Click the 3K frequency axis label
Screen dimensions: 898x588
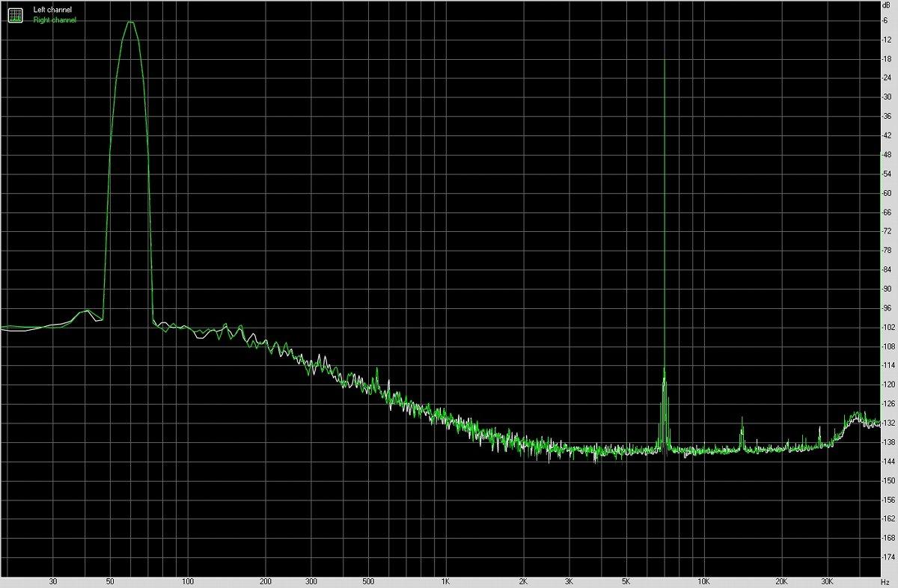click(569, 581)
